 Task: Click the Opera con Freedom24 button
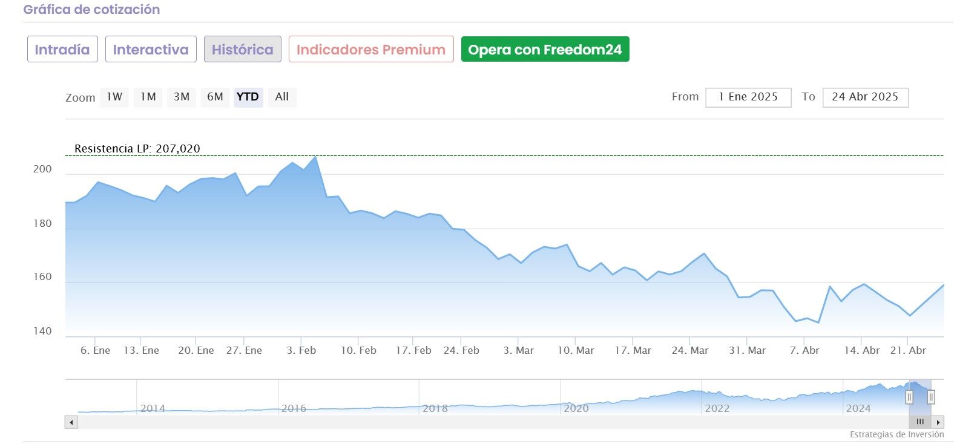click(545, 50)
